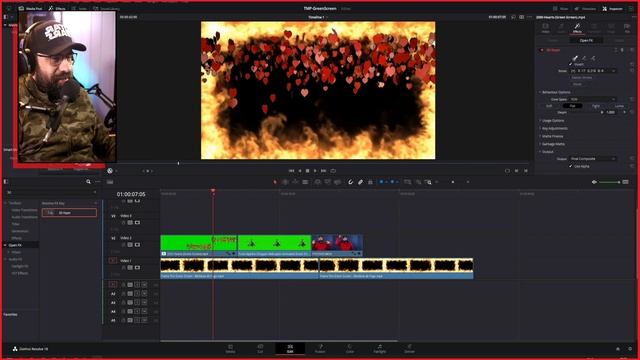This screenshot has height=360, width=640.
Task: Add a marker with the Marker icon
Action: tap(392, 182)
